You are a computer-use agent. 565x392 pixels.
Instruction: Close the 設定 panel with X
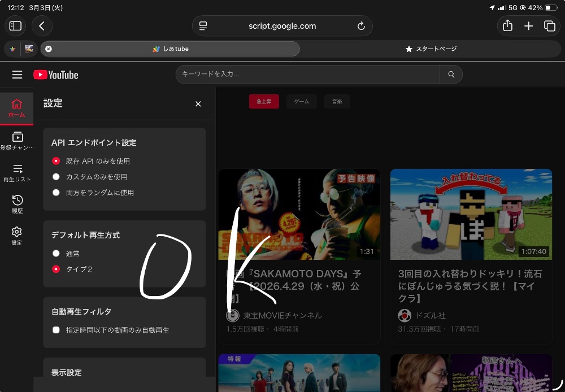(x=198, y=104)
